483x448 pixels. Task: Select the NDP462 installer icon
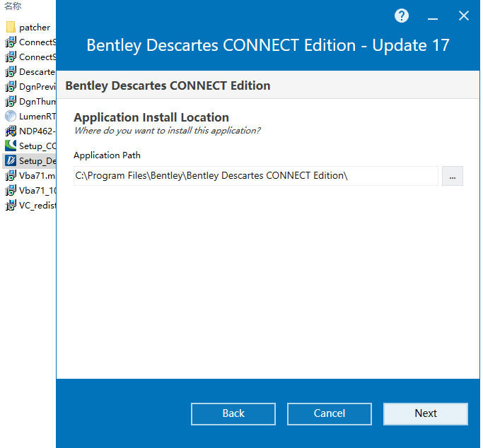pos(11,131)
